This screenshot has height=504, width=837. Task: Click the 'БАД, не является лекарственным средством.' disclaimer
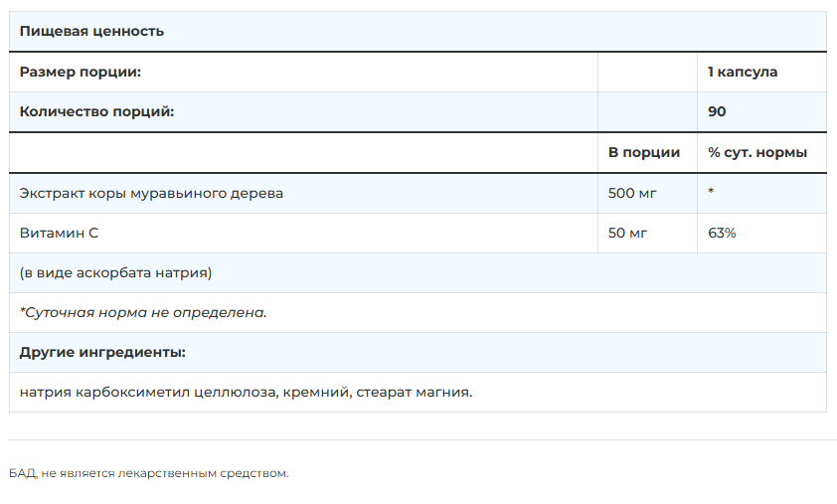pos(148,473)
